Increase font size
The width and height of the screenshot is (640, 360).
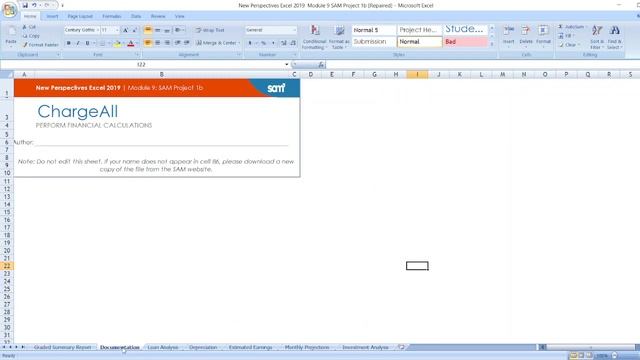[125, 30]
